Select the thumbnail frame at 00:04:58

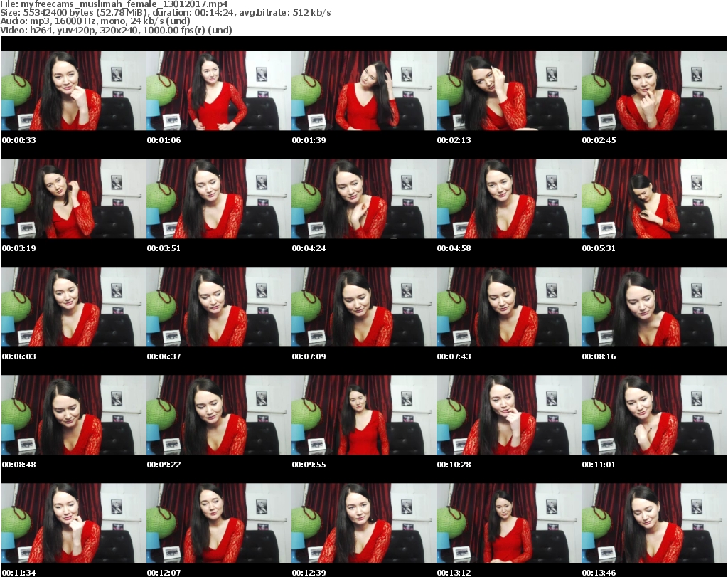(x=509, y=198)
